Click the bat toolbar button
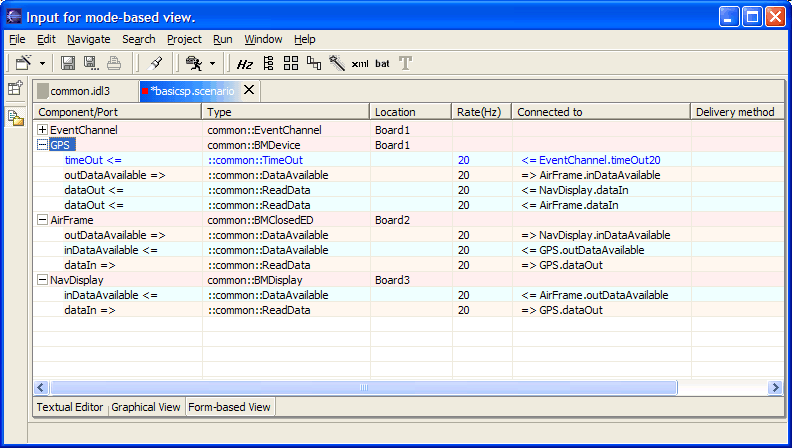Image resolution: width=792 pixels, height=448 pixels. point(382,63)
